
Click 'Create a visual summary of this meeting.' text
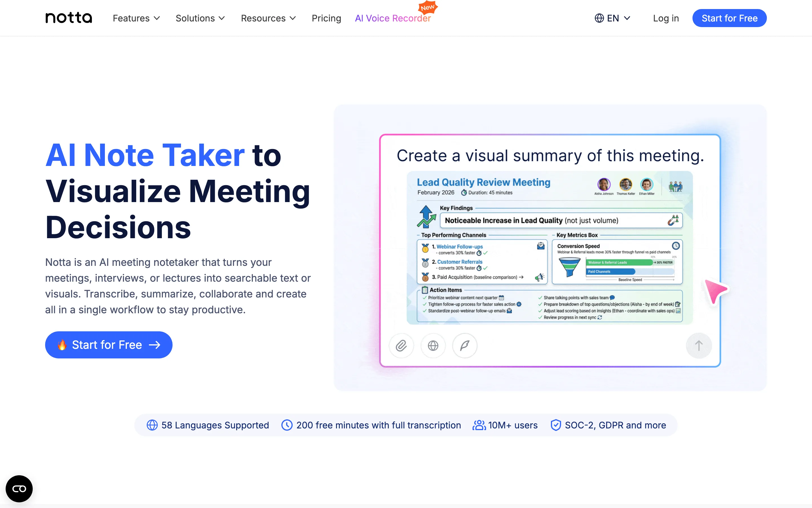tap(550, 156)
